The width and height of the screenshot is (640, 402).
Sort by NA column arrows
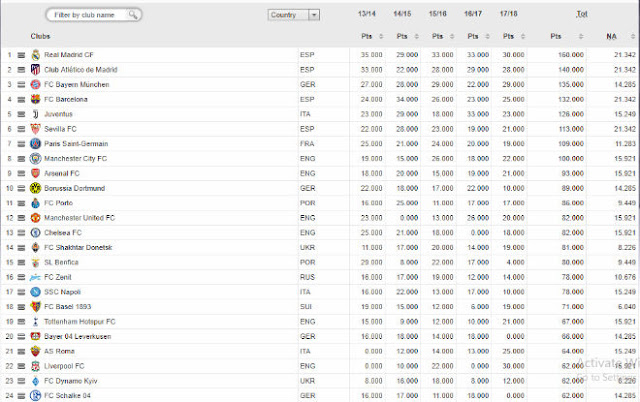[x=633, y=36]
